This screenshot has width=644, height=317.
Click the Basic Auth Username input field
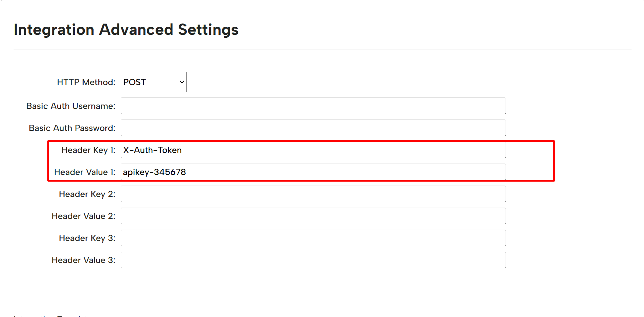[x=313, y=106]
